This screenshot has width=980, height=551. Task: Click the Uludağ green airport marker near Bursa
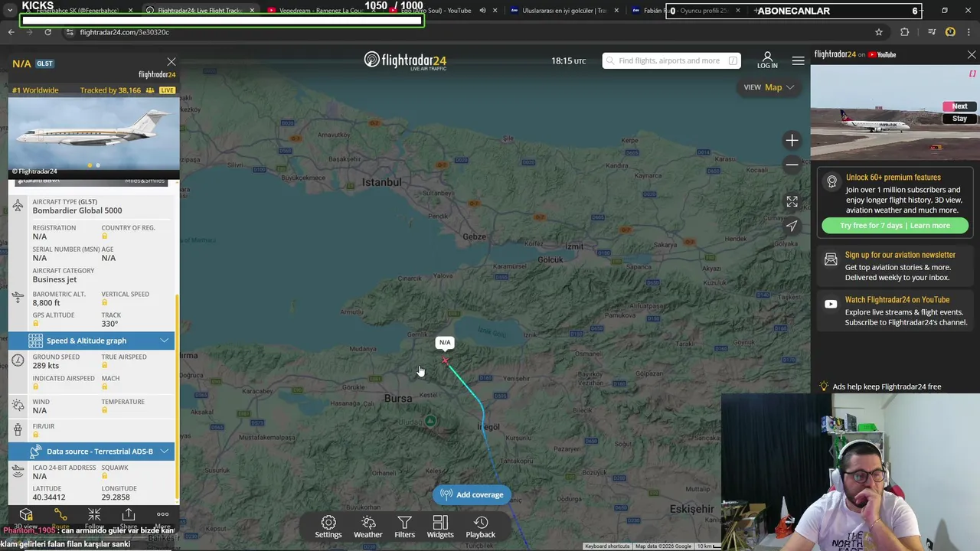click(430, 421)
